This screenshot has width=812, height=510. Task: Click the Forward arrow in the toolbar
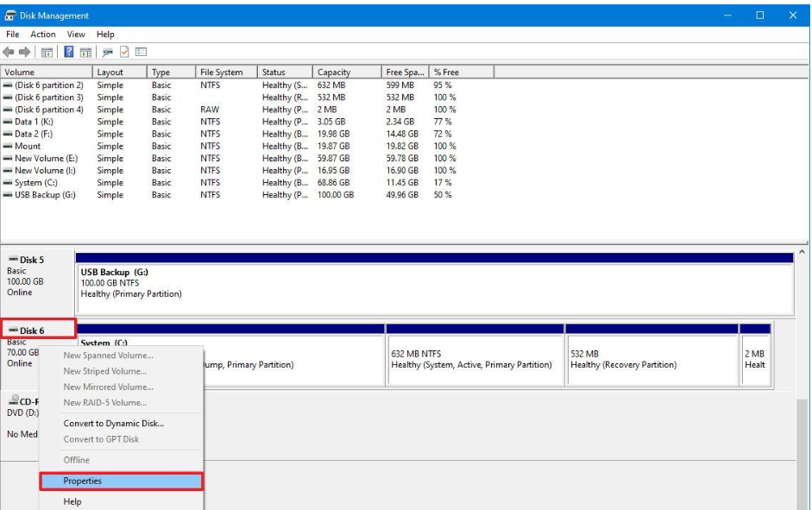(x=25, y=53)
